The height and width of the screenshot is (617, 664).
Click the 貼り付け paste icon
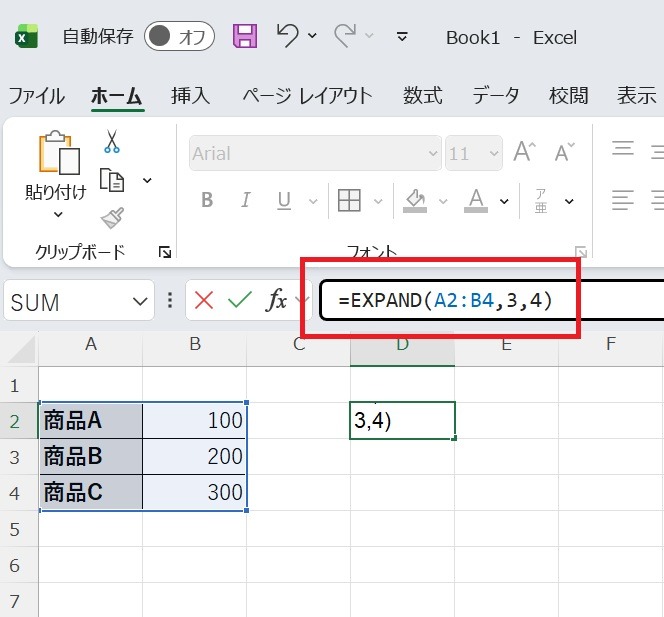(58, 152)
